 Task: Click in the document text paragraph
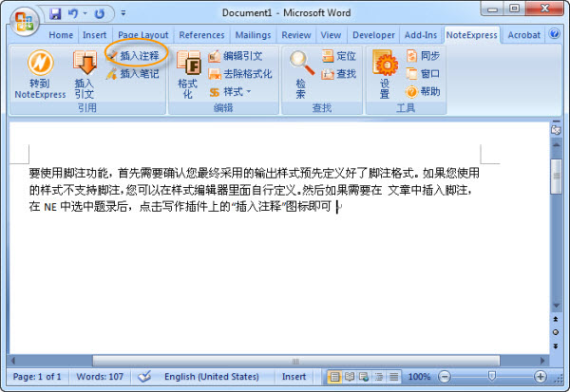pos(254,190)
